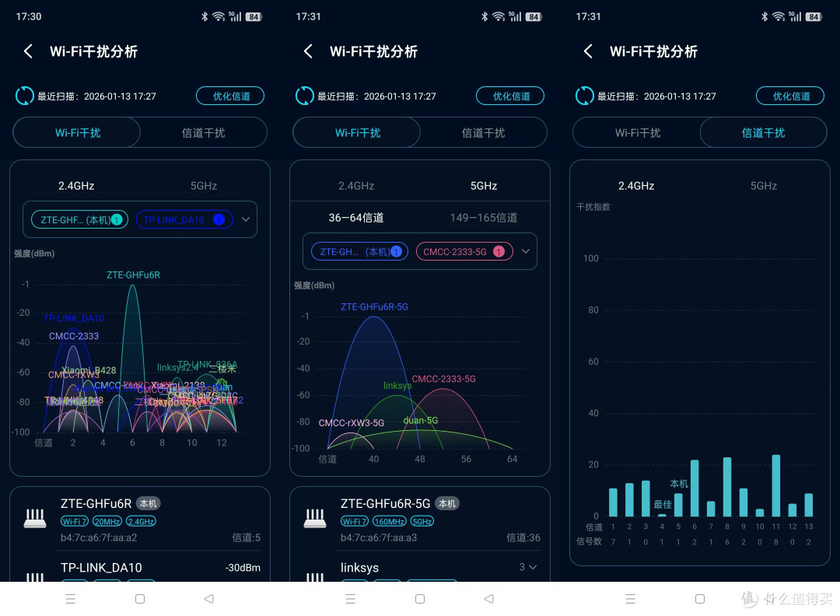Screen dimensions: 840x616
Task: Tap rescan refresh icon in right screen
Action: click(x=584, y=96)
